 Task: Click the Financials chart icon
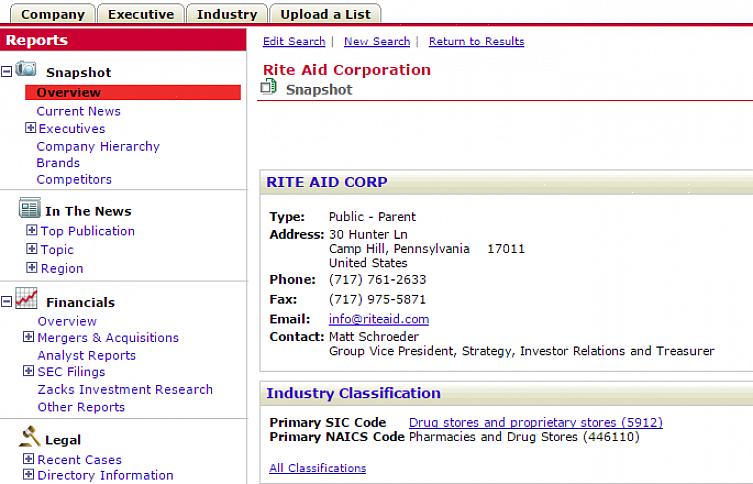[x=26, y=298]
